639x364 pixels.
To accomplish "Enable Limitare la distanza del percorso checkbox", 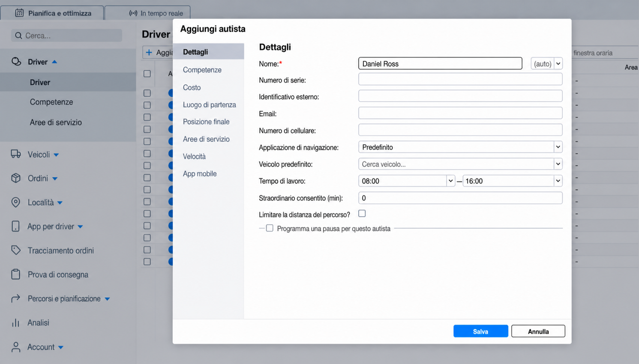I will 362,213.
